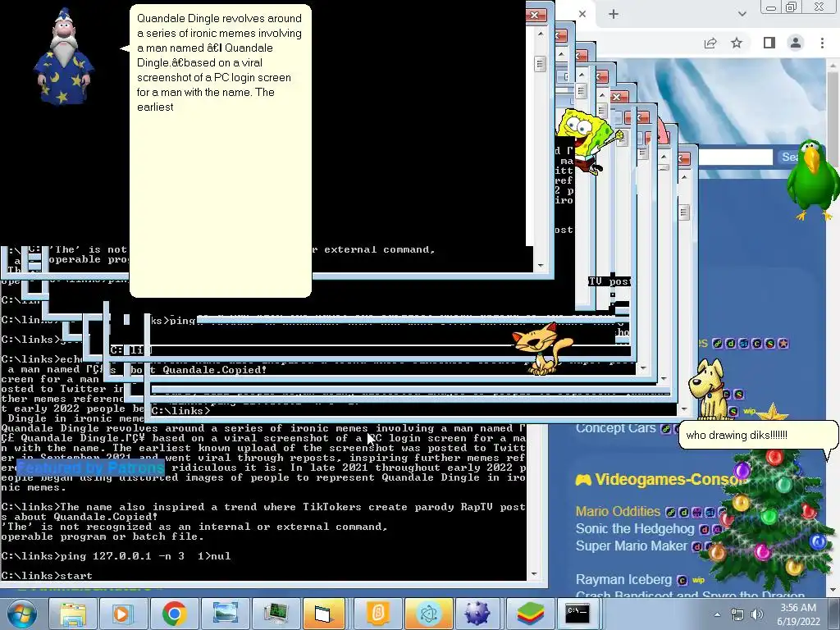Click the game controller icon beside Videogames

(583, 479)
